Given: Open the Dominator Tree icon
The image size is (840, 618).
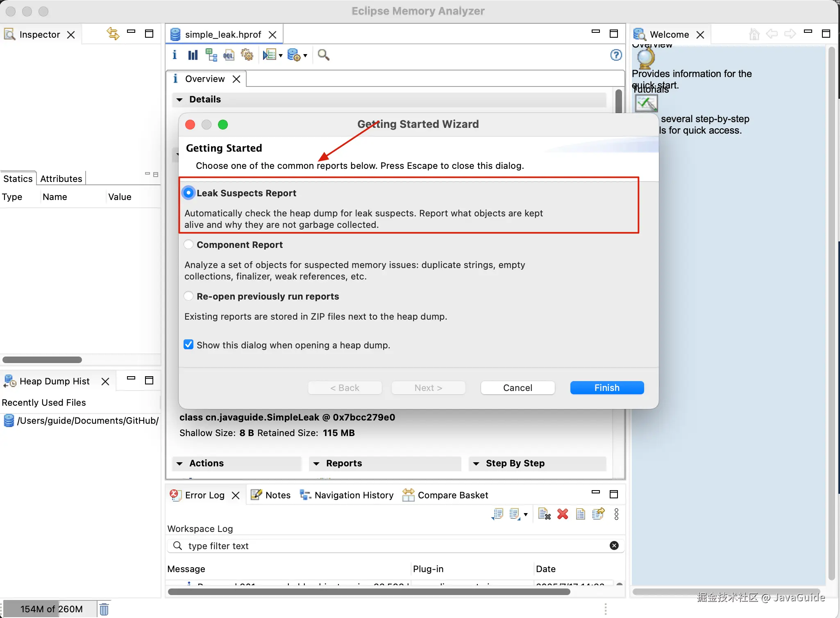Looking at the screenshot, I should pos(211,55).
